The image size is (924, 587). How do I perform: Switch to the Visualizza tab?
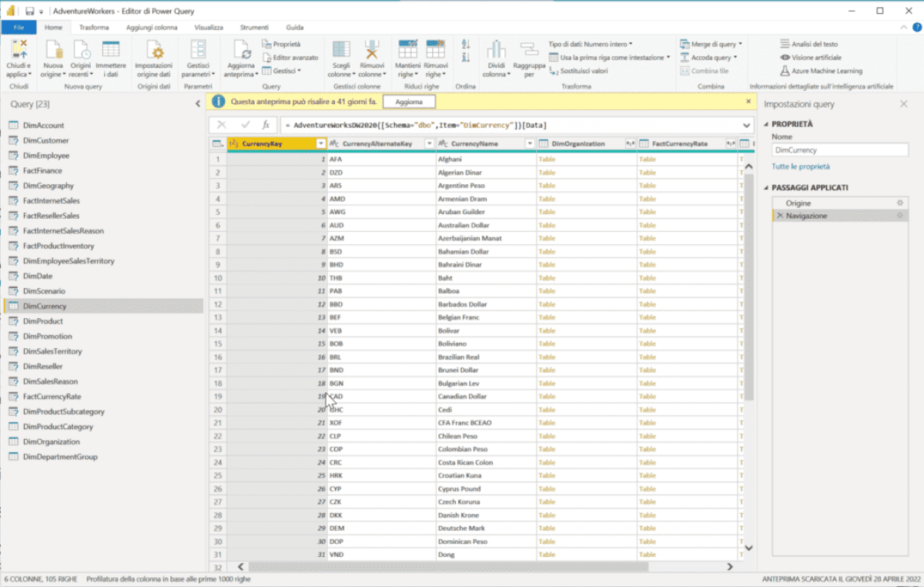click(x=208, y=28)
